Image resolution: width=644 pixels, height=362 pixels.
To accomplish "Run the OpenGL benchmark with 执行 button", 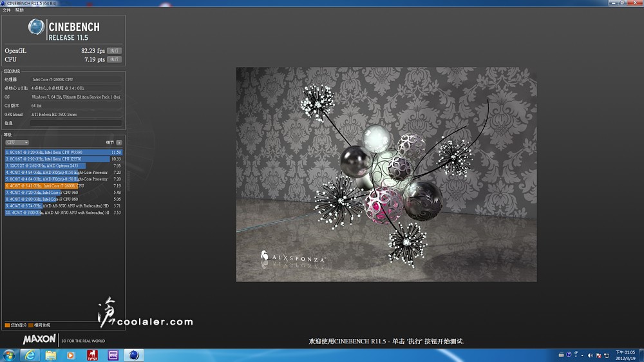I will click(114, 50).
